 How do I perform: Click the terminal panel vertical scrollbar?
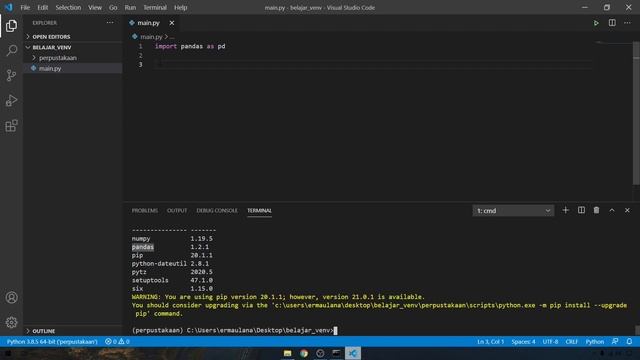point(637,330)
